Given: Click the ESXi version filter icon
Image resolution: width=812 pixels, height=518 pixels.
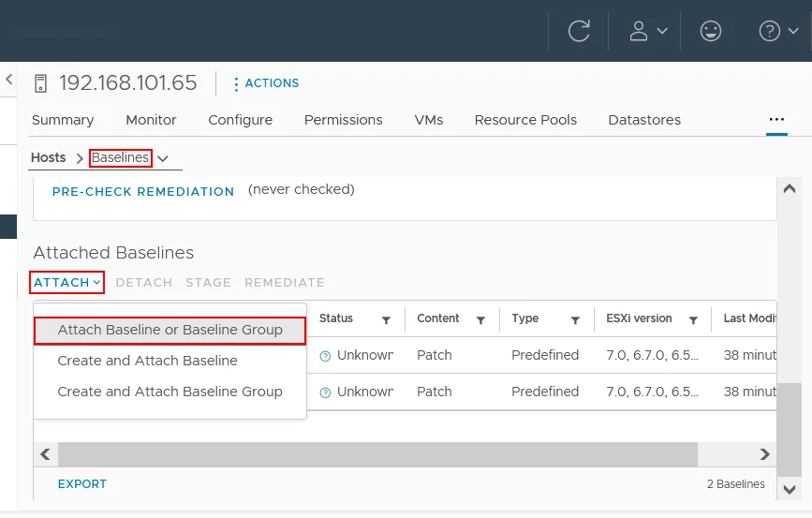Looking at the screenshot, I should click(x=693, y=320).
